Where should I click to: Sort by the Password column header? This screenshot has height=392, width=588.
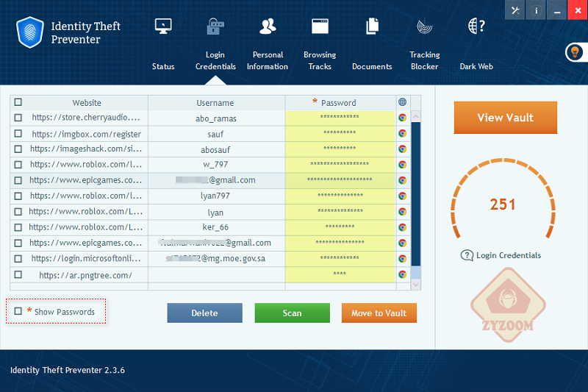tap(339, 102)
